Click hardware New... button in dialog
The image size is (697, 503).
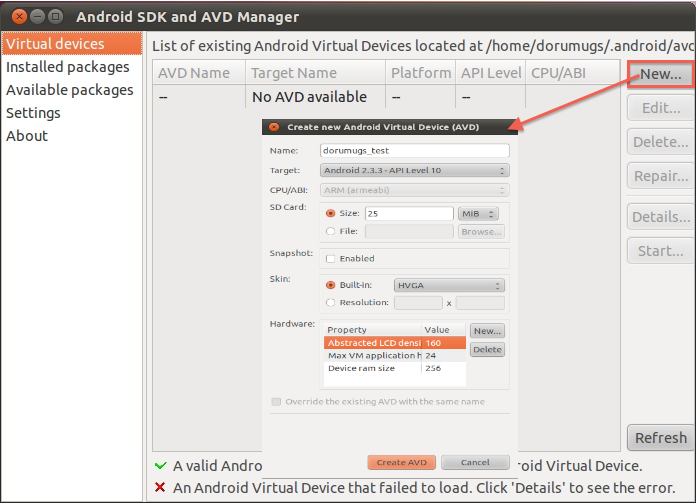tap(487, 331)
